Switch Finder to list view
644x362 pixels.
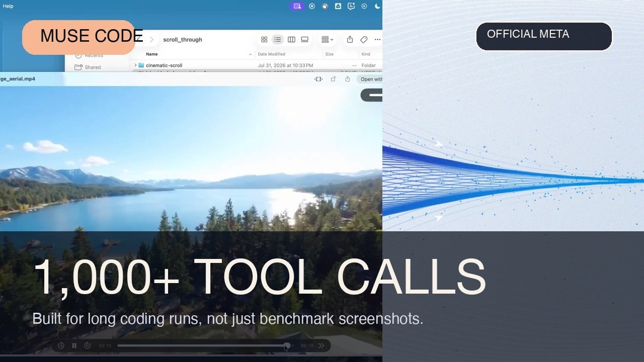[x=277, y=40]
